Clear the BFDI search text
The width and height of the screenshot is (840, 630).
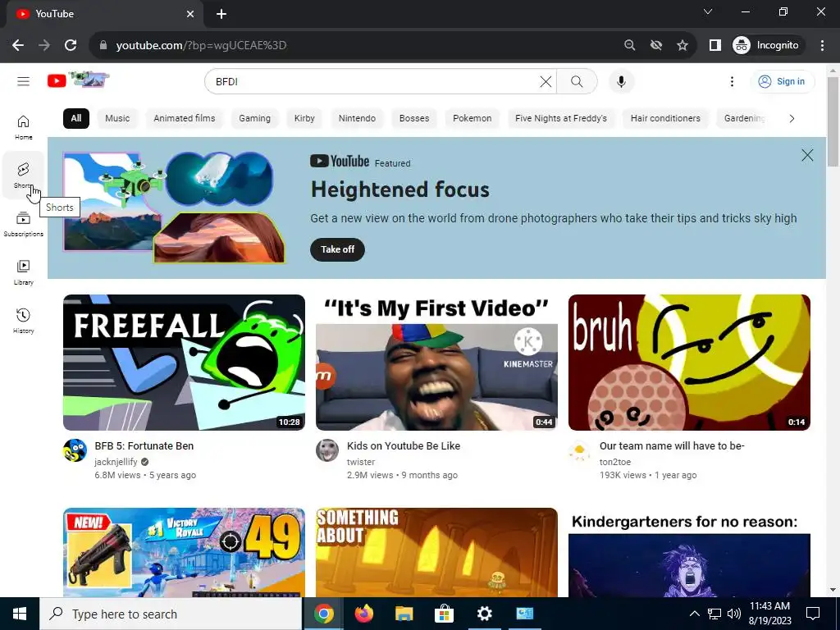coord(546,81)
